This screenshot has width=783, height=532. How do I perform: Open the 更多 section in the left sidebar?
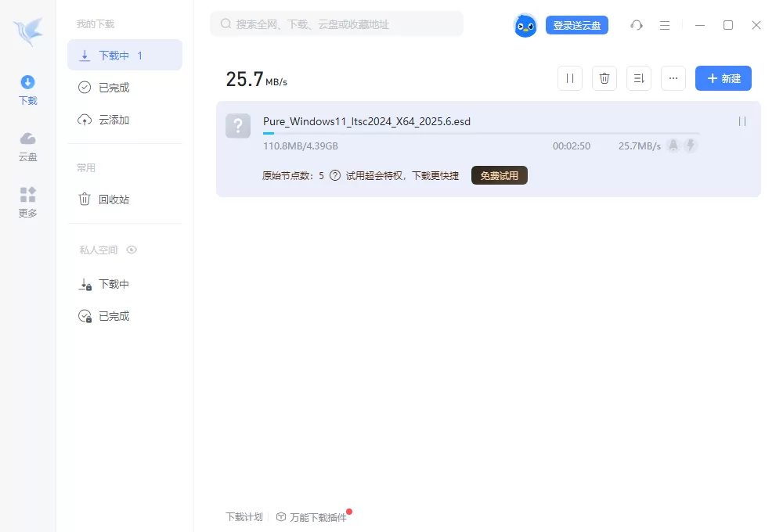click(27, 199)
